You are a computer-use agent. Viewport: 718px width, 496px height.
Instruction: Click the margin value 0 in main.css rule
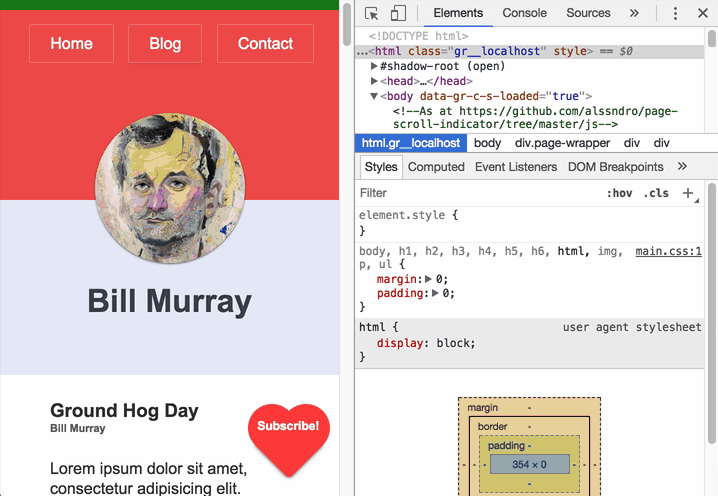pyautogui.click(x=441, y=279)
